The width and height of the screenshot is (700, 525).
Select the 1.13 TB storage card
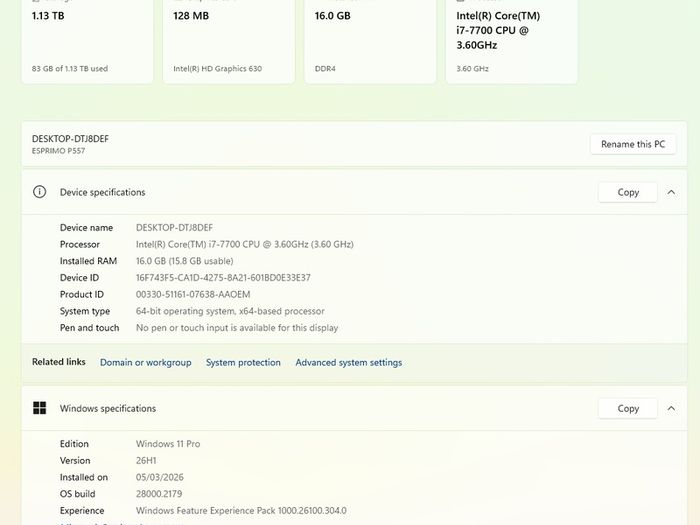(x=88, y=41)
